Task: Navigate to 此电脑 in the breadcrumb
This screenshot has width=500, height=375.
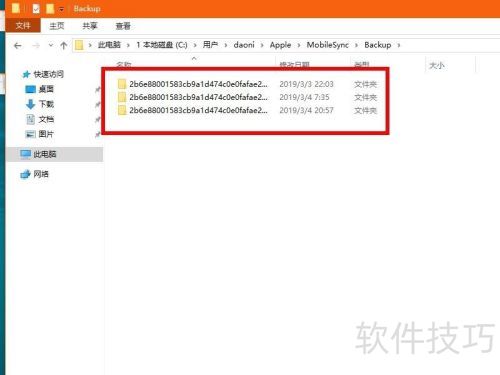Action: point(109,45)
